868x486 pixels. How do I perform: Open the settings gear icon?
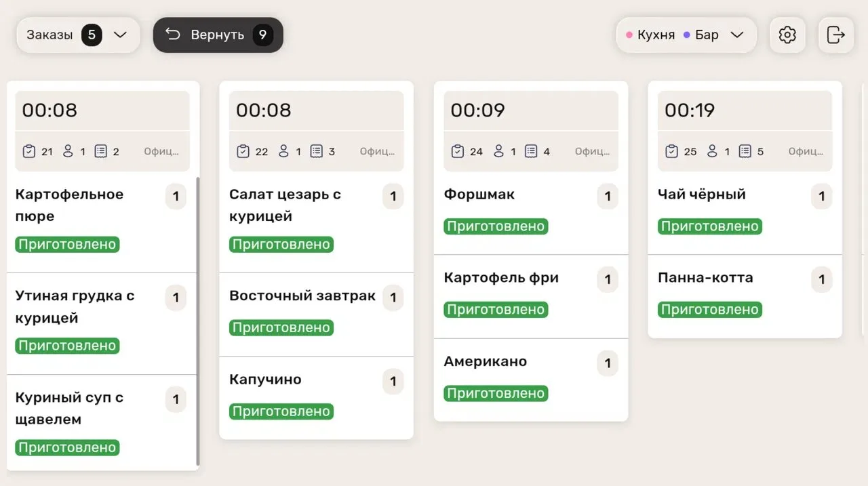coord(787,35)
